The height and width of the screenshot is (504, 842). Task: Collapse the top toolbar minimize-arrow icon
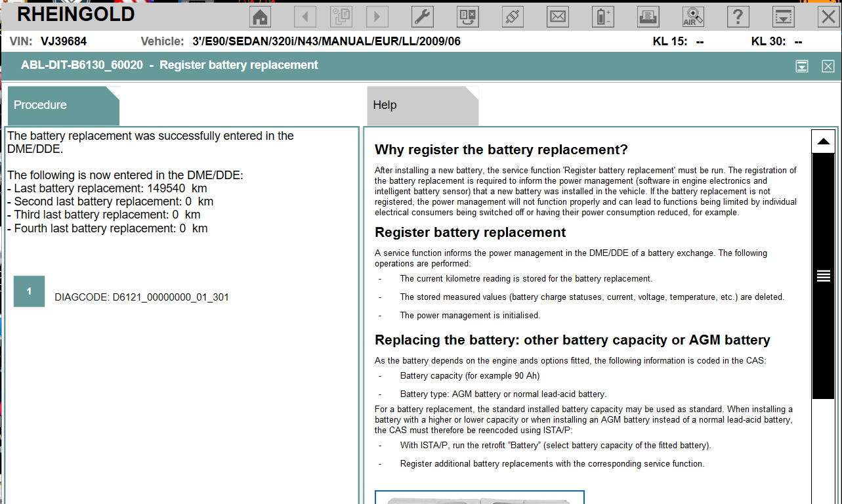(x=783, y=16)
